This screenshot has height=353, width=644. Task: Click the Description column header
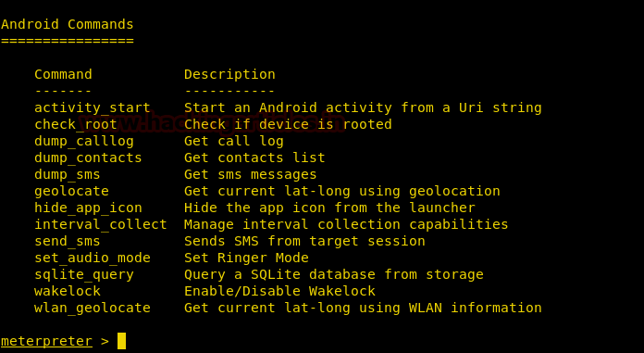(229, 75)
